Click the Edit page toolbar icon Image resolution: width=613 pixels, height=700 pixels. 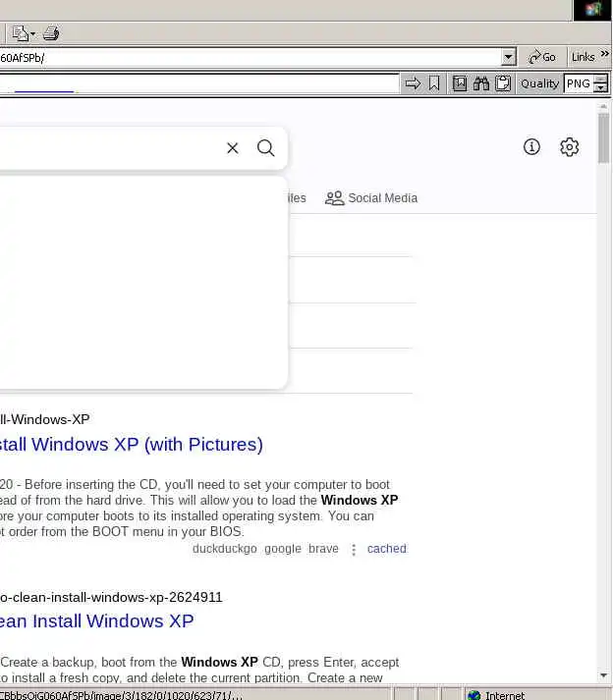tap(20, 33)
